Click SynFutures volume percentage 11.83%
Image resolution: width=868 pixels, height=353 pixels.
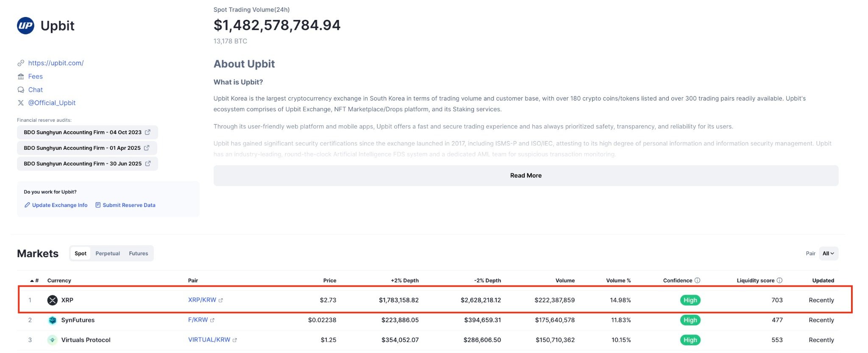pos(621,320)
